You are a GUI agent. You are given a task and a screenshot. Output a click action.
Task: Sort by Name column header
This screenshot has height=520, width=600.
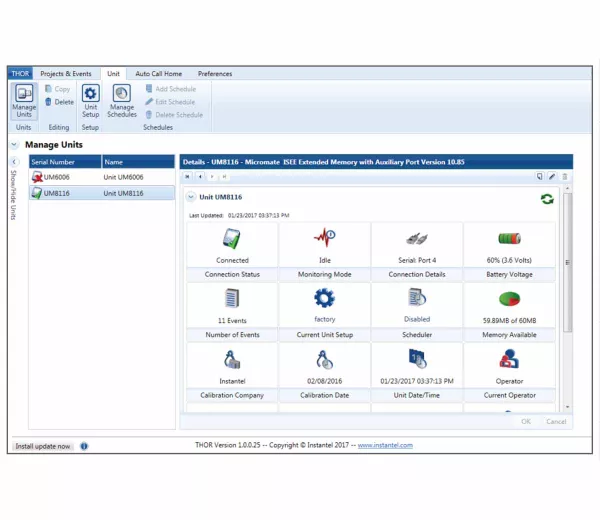tap(138, 162)
